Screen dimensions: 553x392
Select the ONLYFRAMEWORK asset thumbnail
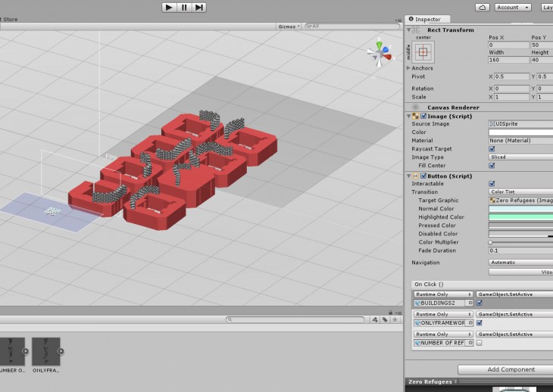click(46, 351)
